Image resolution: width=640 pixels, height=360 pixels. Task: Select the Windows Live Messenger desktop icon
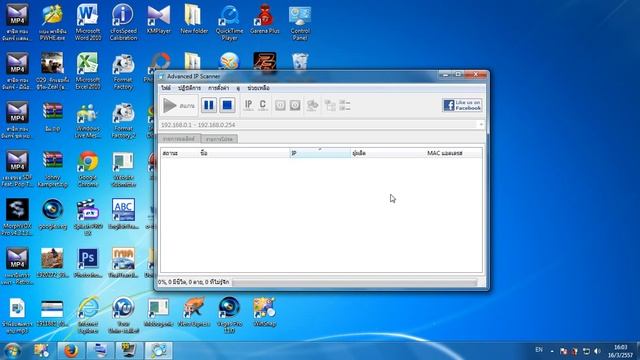(88, 121)
